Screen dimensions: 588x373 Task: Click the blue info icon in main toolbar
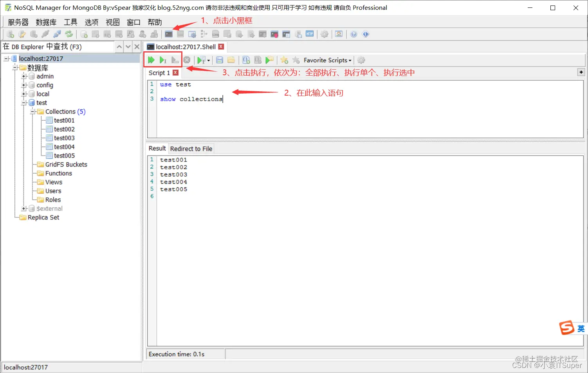[x=366, y=34]
